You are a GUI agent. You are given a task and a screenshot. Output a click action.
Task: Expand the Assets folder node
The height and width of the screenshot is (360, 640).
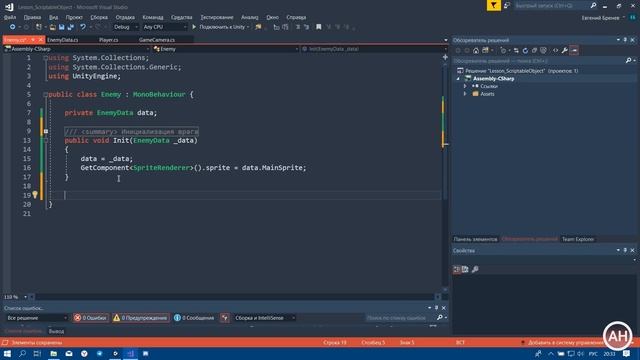[465, 94]
